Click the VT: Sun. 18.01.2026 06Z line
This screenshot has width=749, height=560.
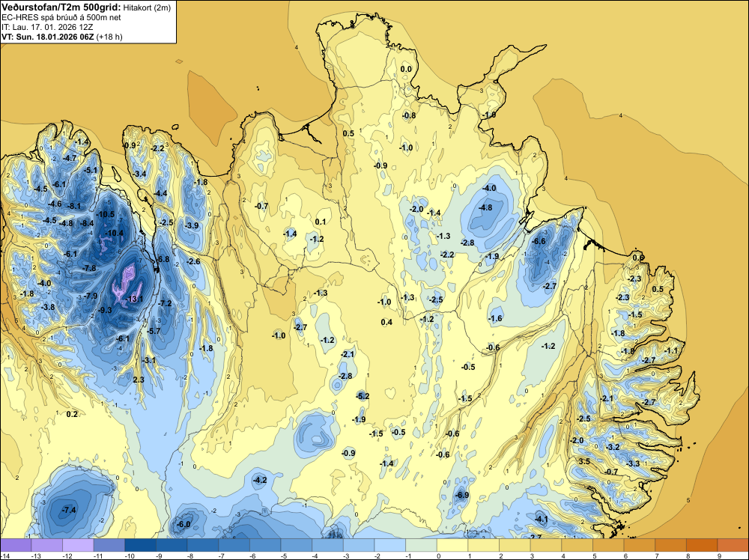pos(62,37)
